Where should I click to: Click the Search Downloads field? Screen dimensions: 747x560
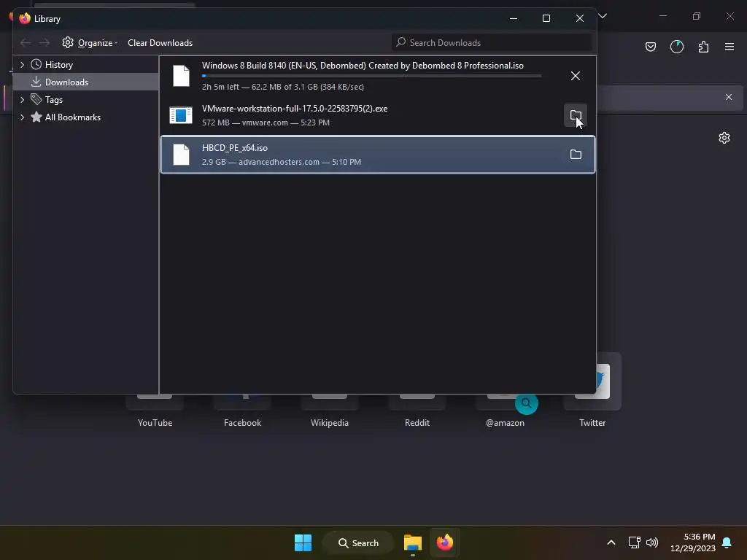click(492, 43)
